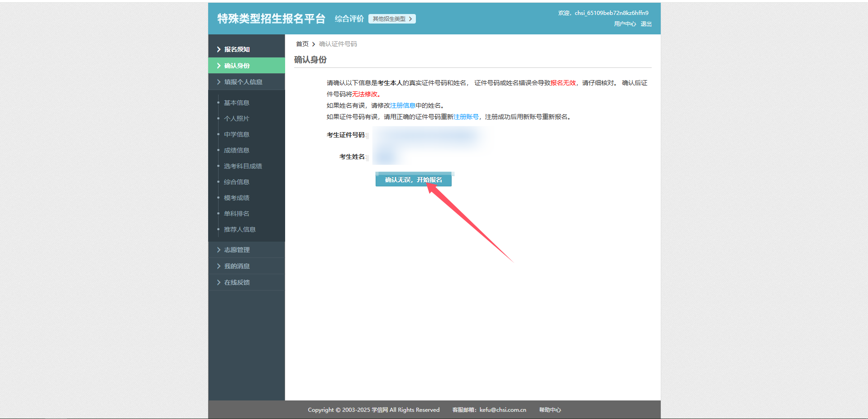Open the 帮助中心 footer link
The width and height of the screenshot is (868, 419).
point(549,410)
